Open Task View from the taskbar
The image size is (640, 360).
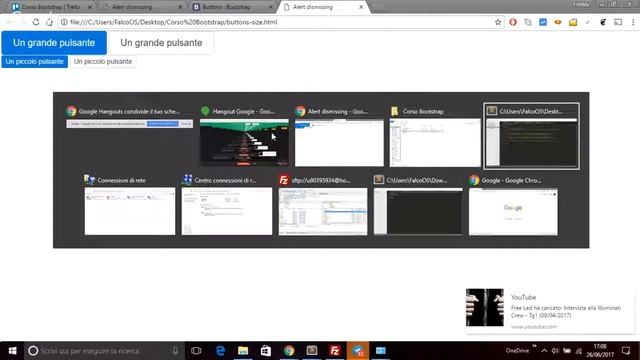coord(196,351)
